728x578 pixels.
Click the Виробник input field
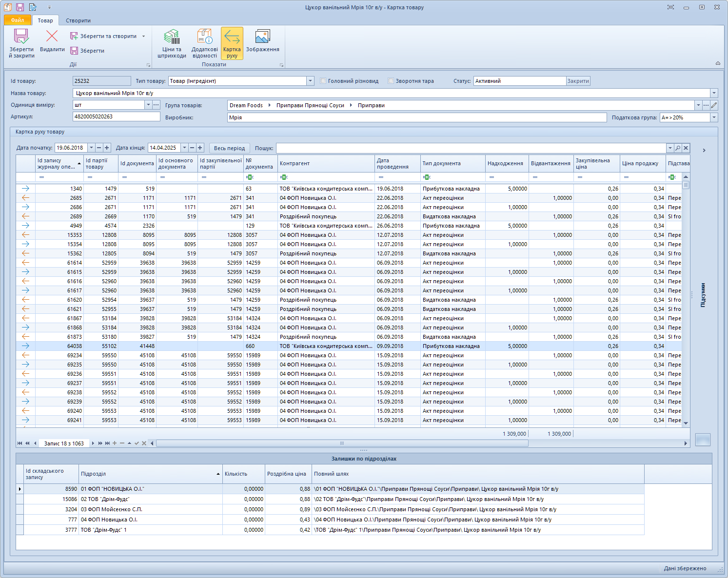pyautogui.click(x=417, y=117)
